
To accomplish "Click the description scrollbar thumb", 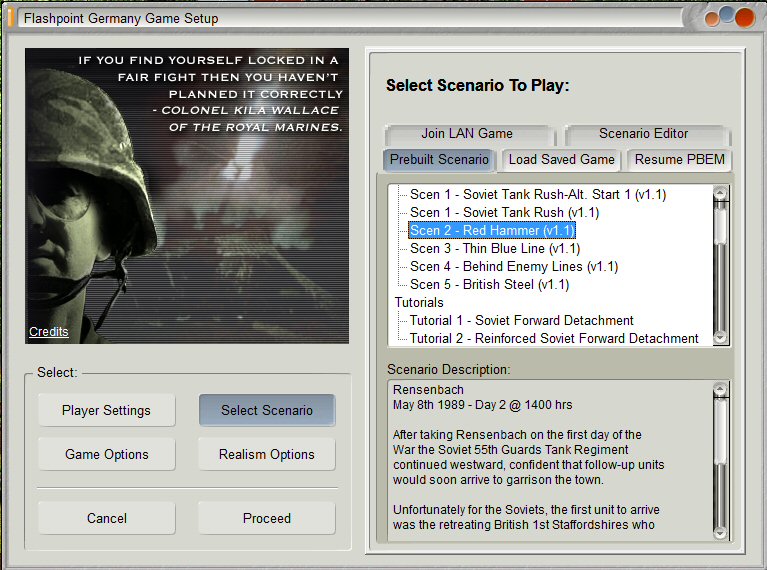I will pos(720,431).
